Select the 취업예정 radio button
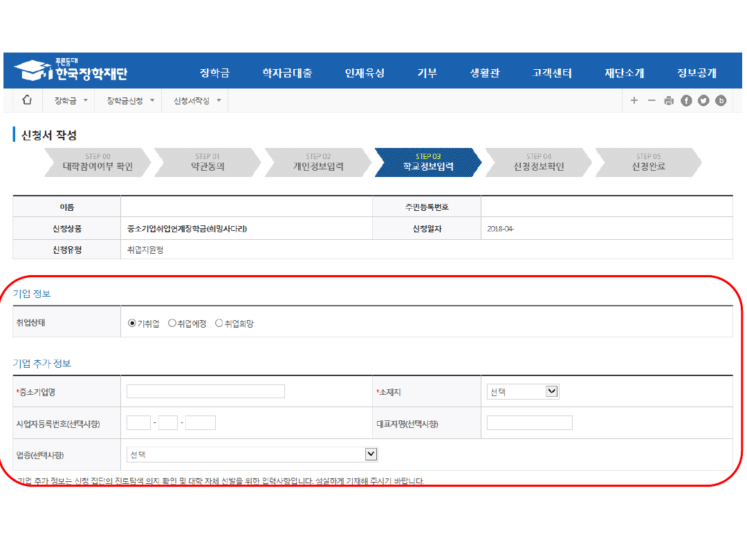 172,323
